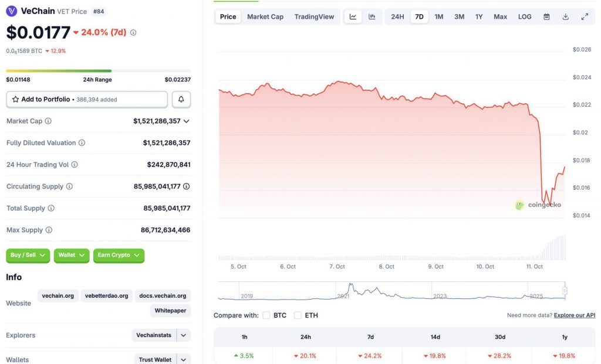
Task: Switch to line chart view icon
Action: coord(353,16)
